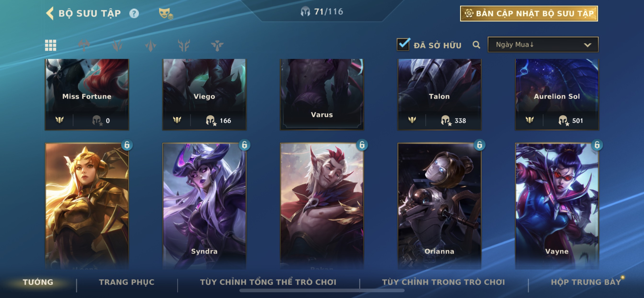
Task: Click the lock badge on Syndra's card
Action: [244, 145]
